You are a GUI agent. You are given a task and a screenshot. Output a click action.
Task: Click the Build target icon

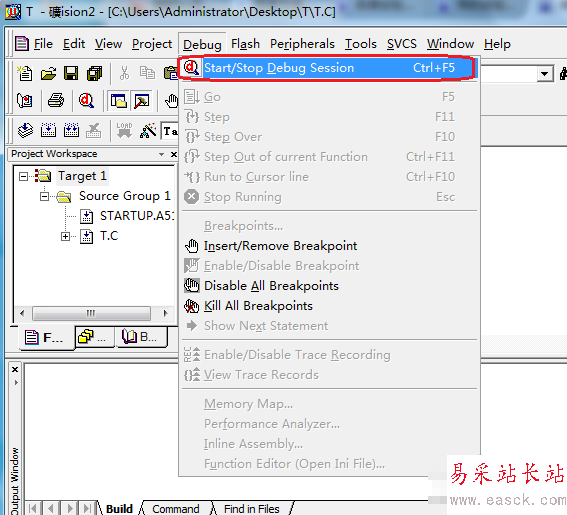click(x=48, y=131)
